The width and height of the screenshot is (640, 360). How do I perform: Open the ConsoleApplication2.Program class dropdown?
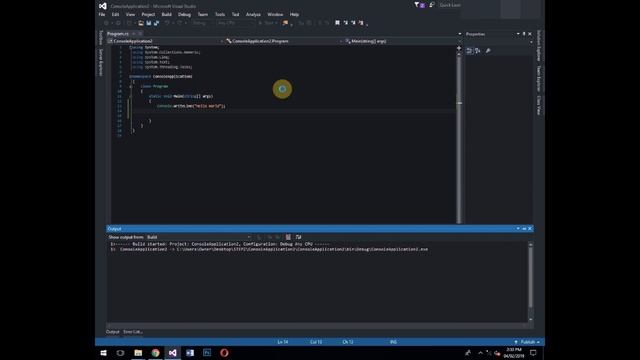point(283,41)
